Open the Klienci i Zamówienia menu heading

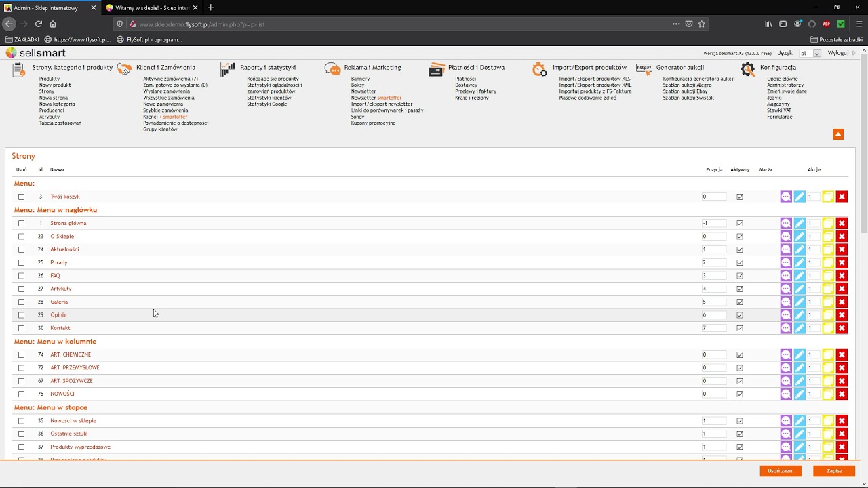click(x=165, y=68)
